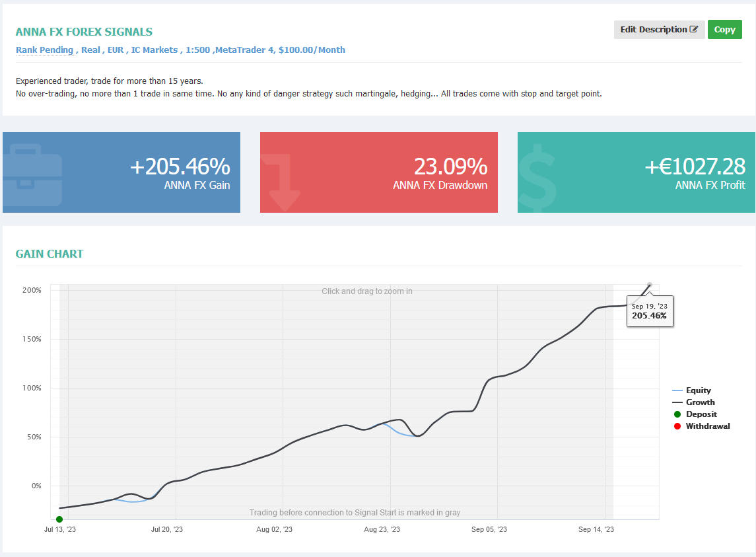Click the red Withdrawal circle icon in legend
Viewport: 756px width, 557px height.
point(677,426)
